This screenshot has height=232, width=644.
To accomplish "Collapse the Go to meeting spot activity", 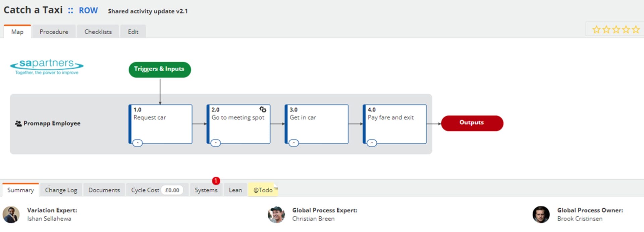I will point(216,143).
